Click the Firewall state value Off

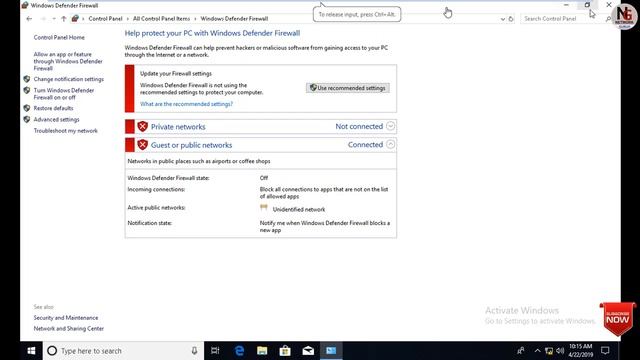pos(264,178)
